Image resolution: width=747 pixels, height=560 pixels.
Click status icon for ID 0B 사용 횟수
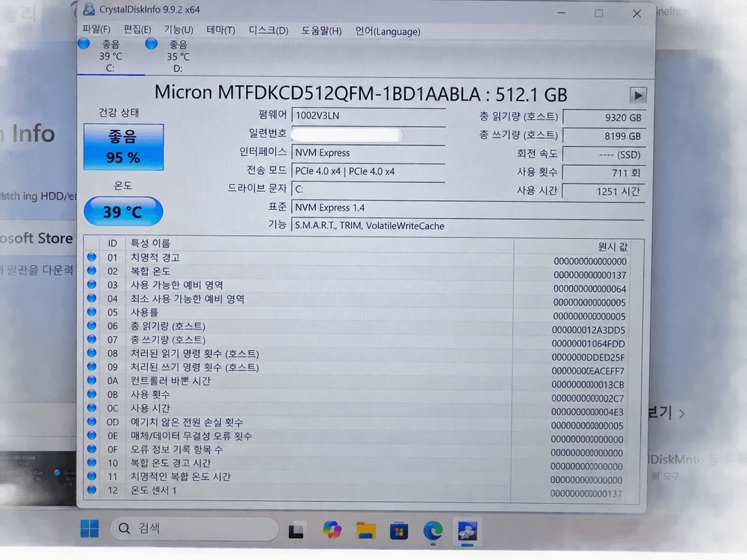(91, 394)
